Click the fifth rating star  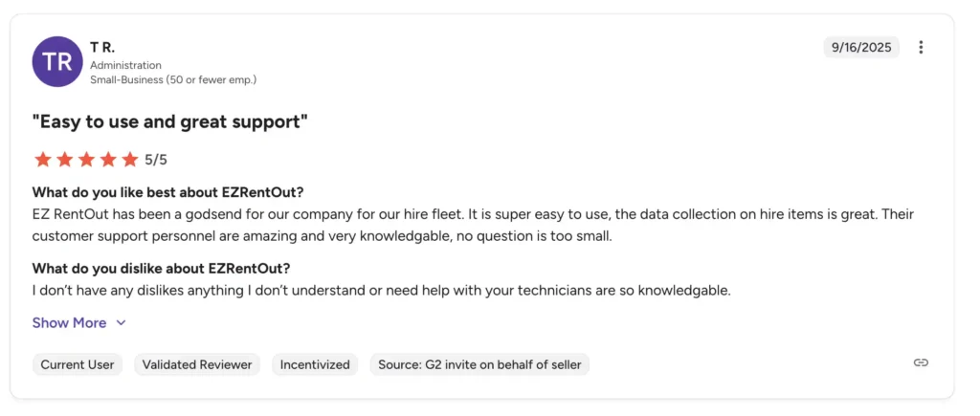click(130, 160)
